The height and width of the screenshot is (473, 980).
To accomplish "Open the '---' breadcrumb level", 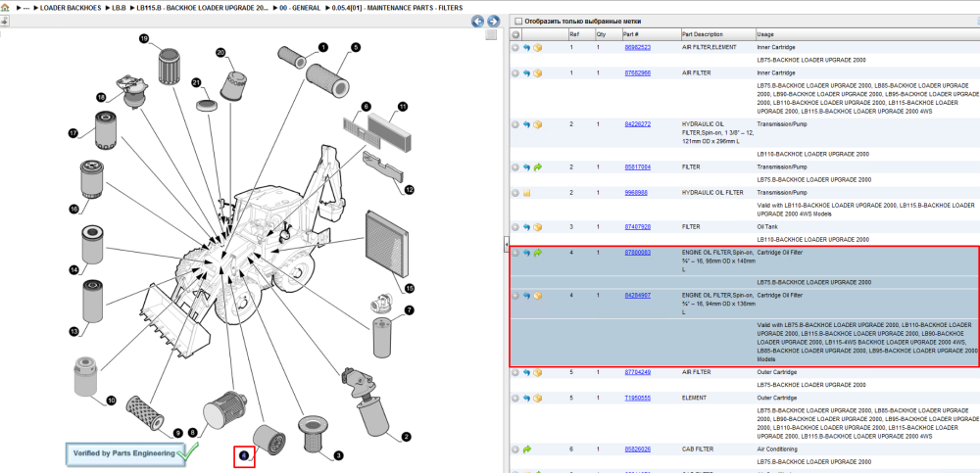I will pos(26,8).
